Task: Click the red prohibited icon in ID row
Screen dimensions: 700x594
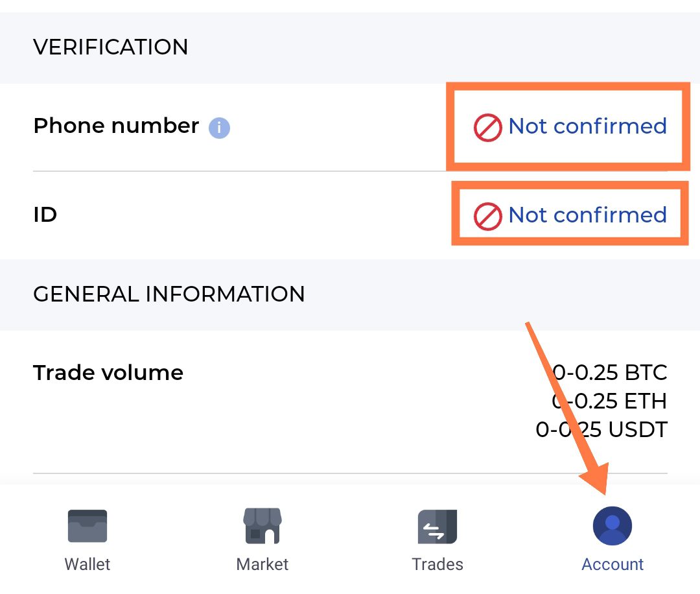Action: [x=487, y=216]
